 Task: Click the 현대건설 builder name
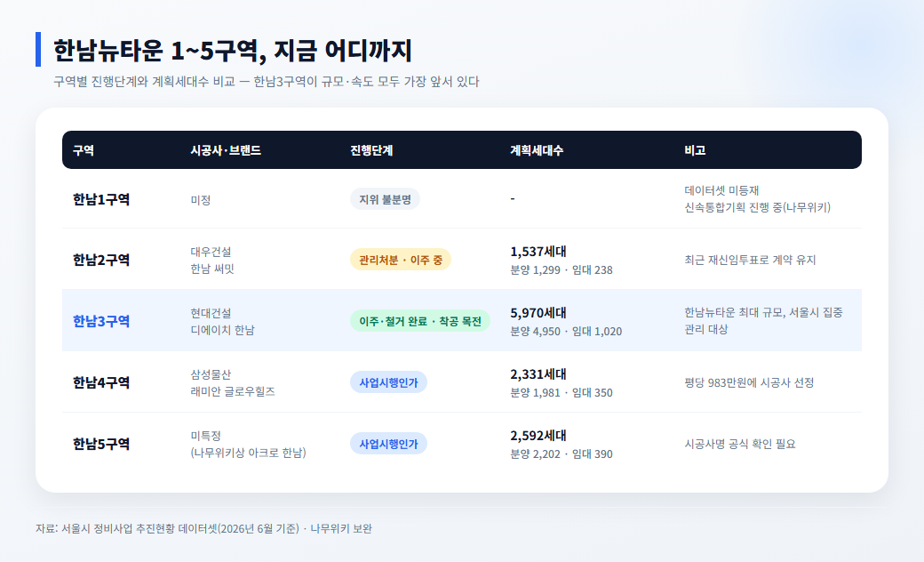pyautogui.click(x=211, y=313)
